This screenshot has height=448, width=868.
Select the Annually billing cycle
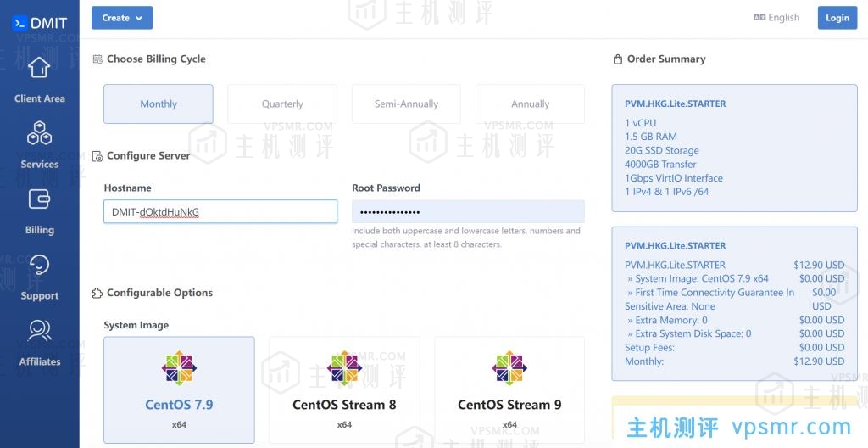tap(531, 104)
